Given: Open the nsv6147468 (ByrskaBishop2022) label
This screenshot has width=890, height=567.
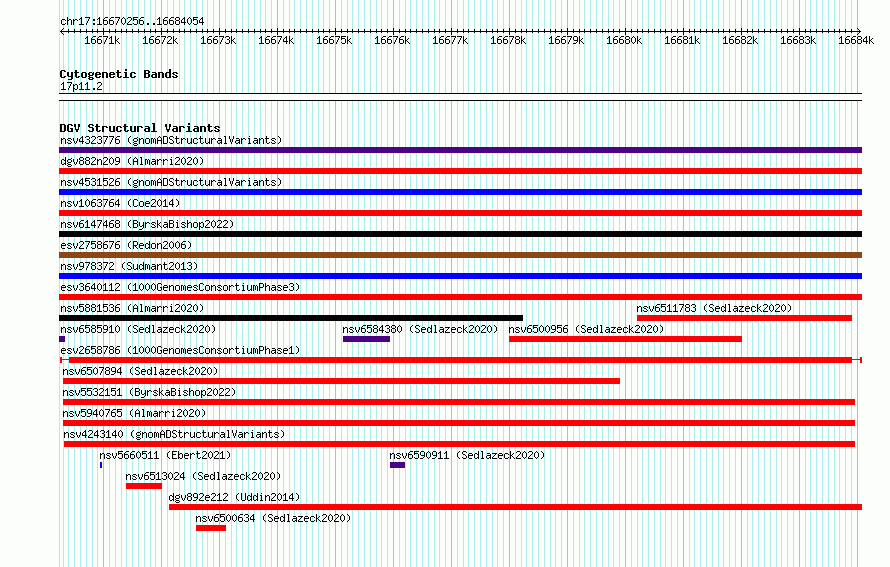Looking at the screenshot, I should click(x=147, y=224).
